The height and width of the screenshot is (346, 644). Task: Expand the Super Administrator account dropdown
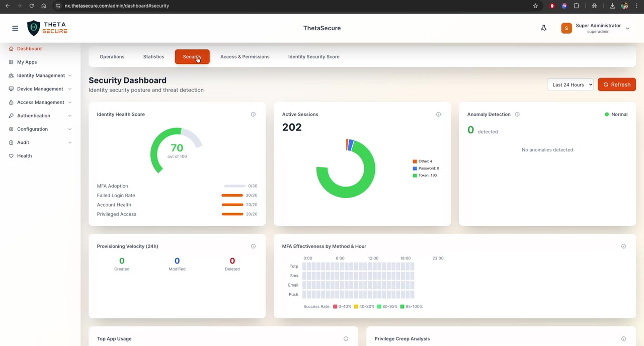[x=598, y=28]
